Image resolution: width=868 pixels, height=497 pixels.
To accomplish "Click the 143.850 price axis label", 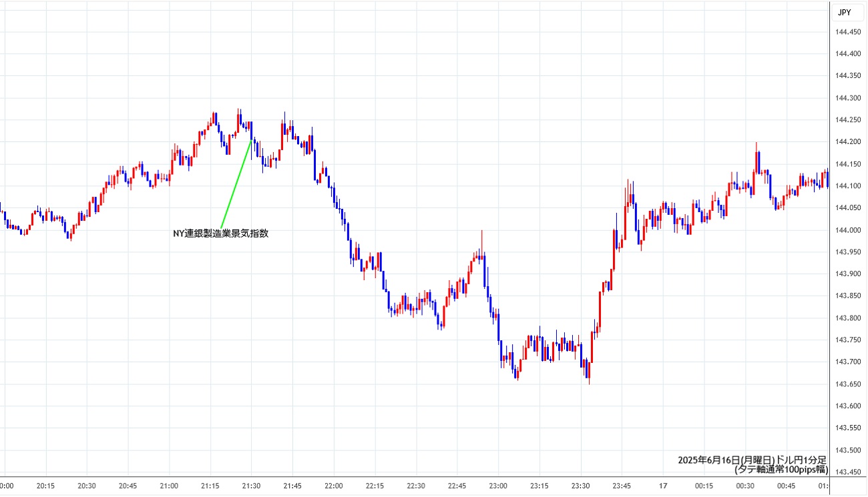I will click(848, 296).
